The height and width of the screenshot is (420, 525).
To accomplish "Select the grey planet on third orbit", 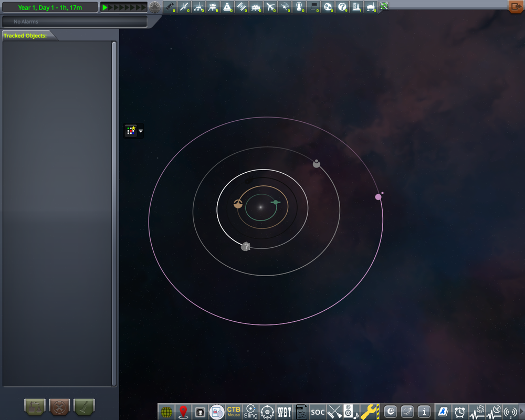I will [317, 164].
